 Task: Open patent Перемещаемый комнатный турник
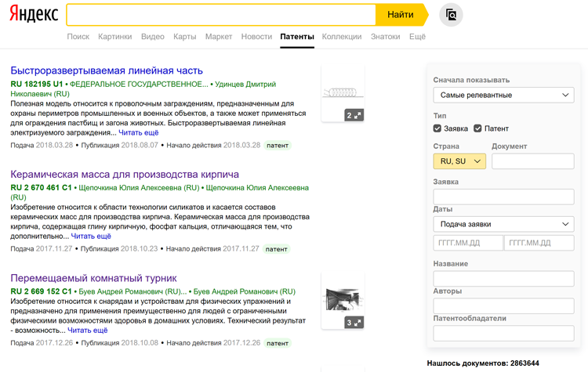(93, 278)
